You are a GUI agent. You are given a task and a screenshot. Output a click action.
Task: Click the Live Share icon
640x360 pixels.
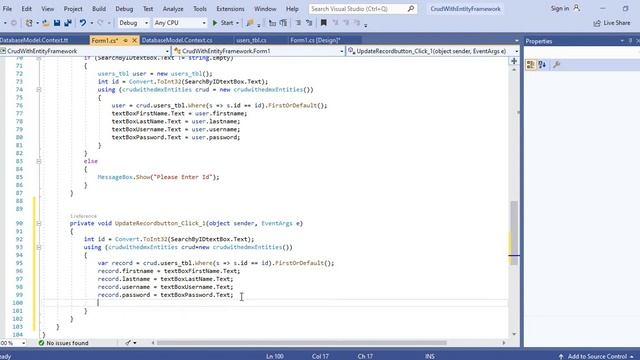597,23
